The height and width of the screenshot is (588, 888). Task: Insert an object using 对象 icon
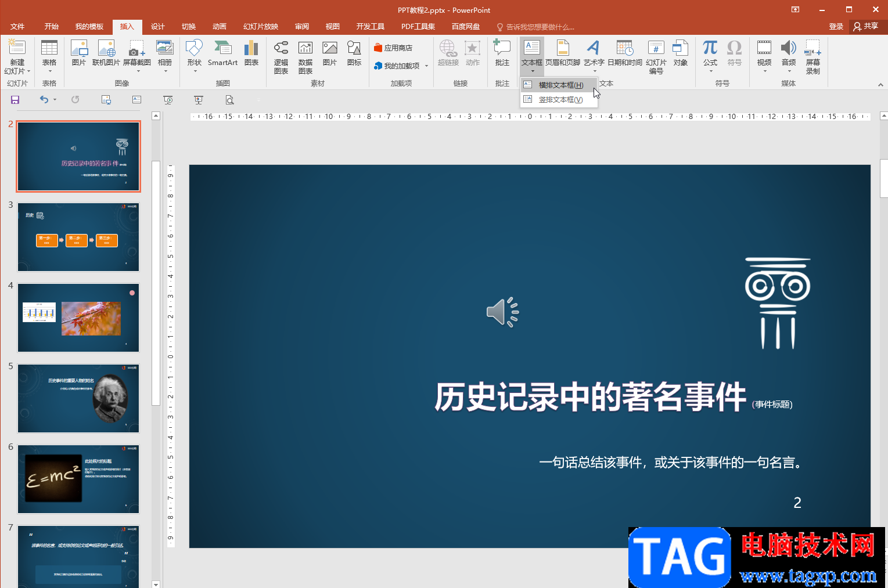click(x=681, y=53)
